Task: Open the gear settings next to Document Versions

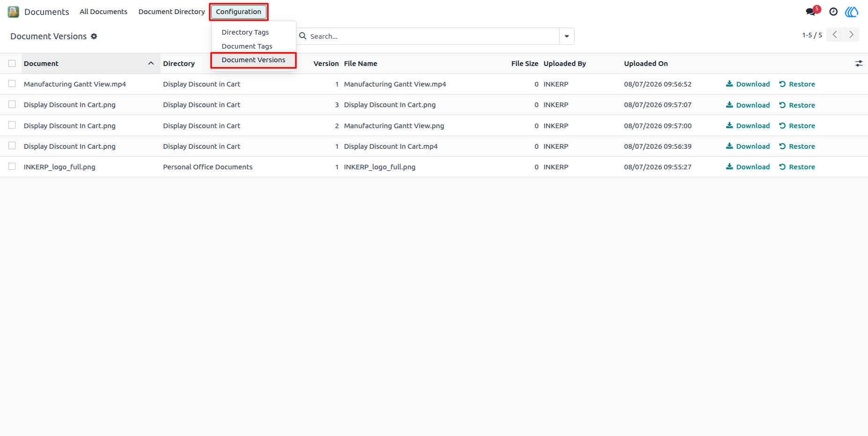Action: click(94, 36)
